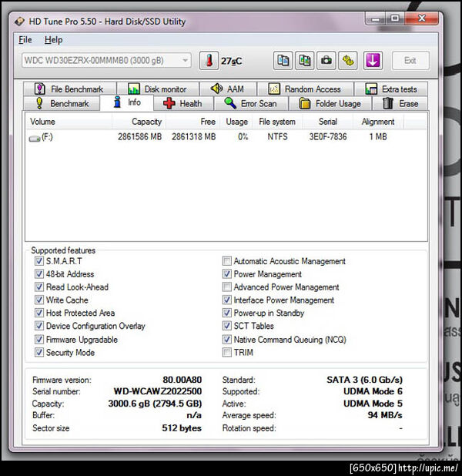The width and height of the screenshot is (462, 476).
Task: Click the Exit button
Action: click(410, 60)
